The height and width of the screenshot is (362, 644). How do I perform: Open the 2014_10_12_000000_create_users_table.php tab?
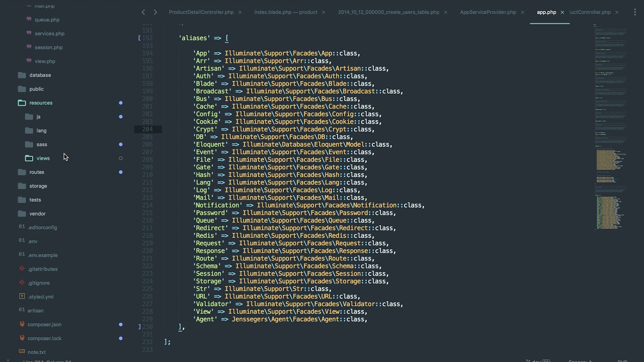coord(388,12)
